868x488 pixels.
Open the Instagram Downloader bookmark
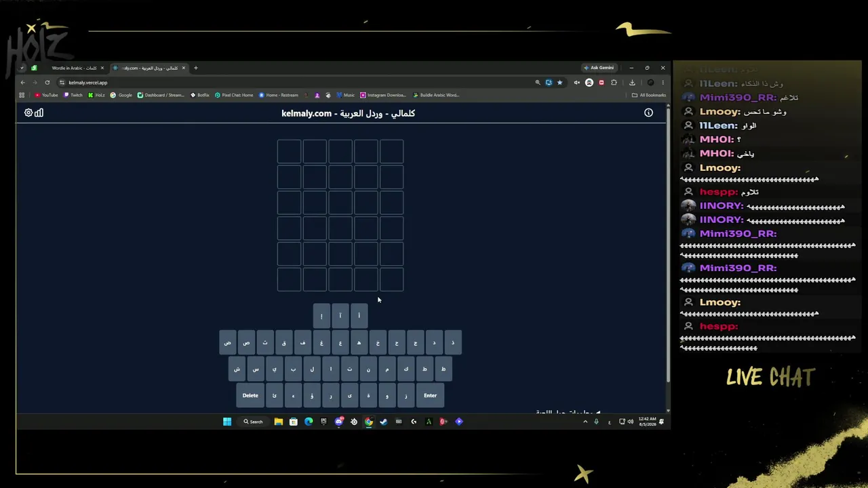[383, 95]
